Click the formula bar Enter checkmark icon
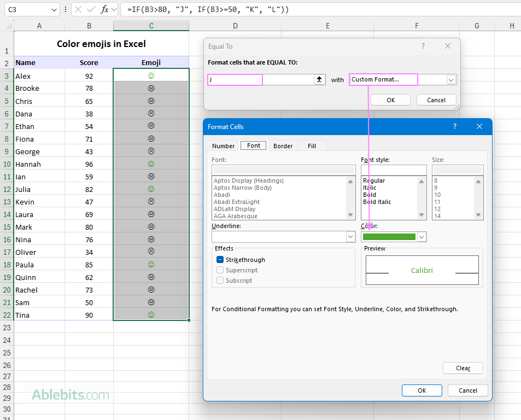The image size is (521, 420). tap(91, 10)
